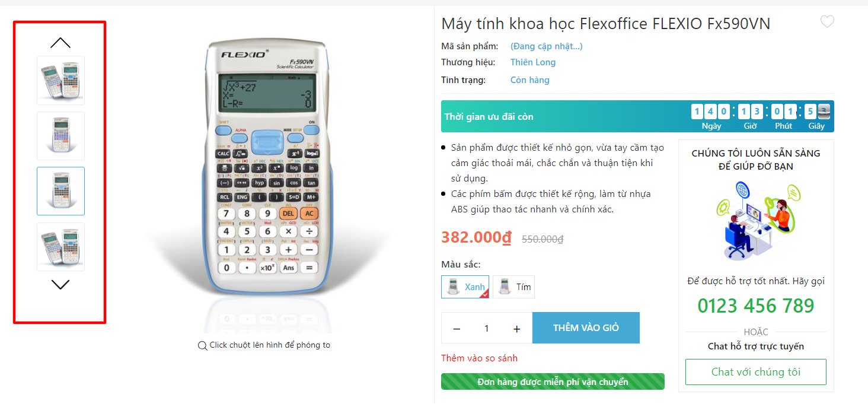
Task: Increase quantity with plus button
Action: point(516,328)
